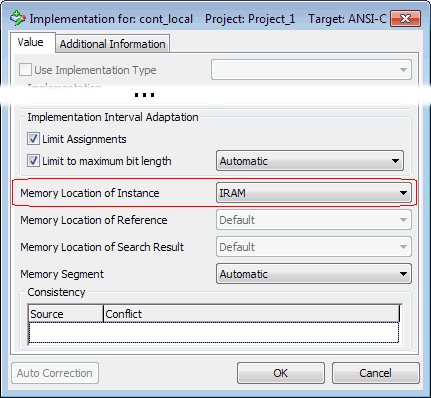Screen dimensions: 431x398
Task: Select the Value tab
Action: pos(31,42)
